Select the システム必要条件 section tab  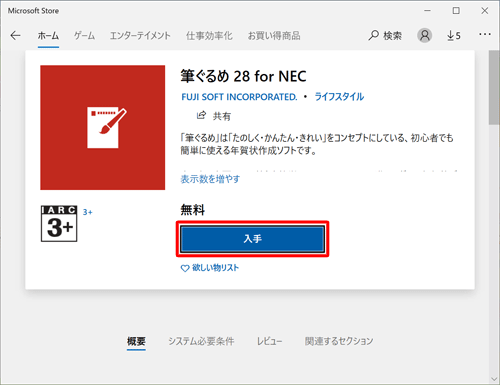201,341
